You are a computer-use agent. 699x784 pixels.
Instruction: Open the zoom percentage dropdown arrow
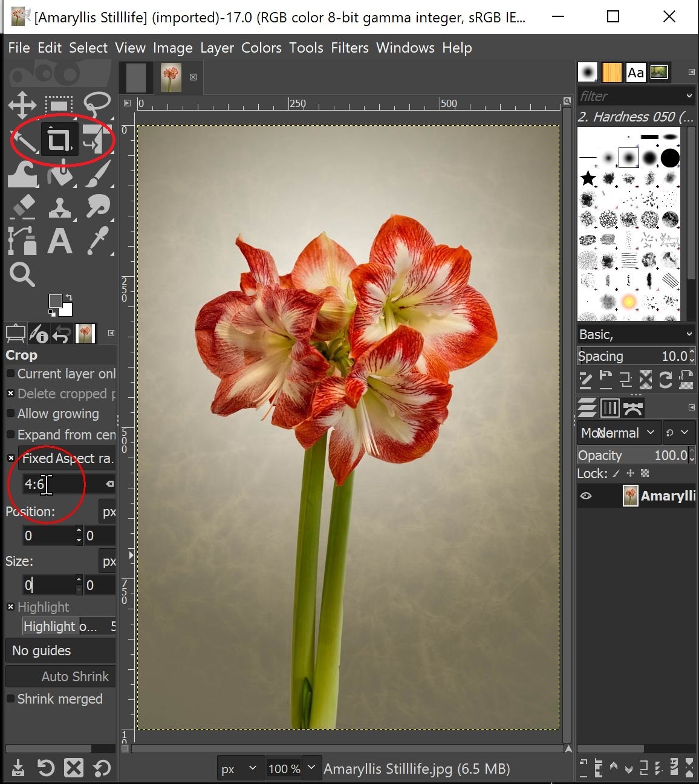pyautogui.click(x=311, y=768)
